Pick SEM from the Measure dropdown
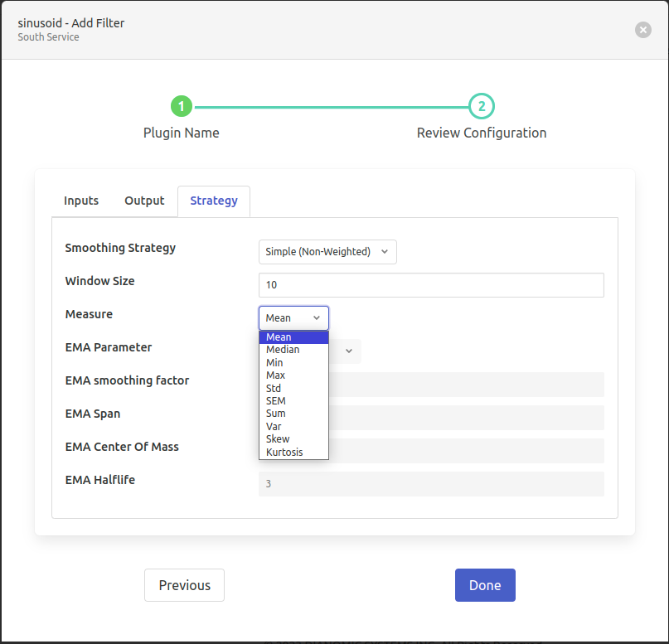Viewport: 669px width, 644px height. coord(293,401)
